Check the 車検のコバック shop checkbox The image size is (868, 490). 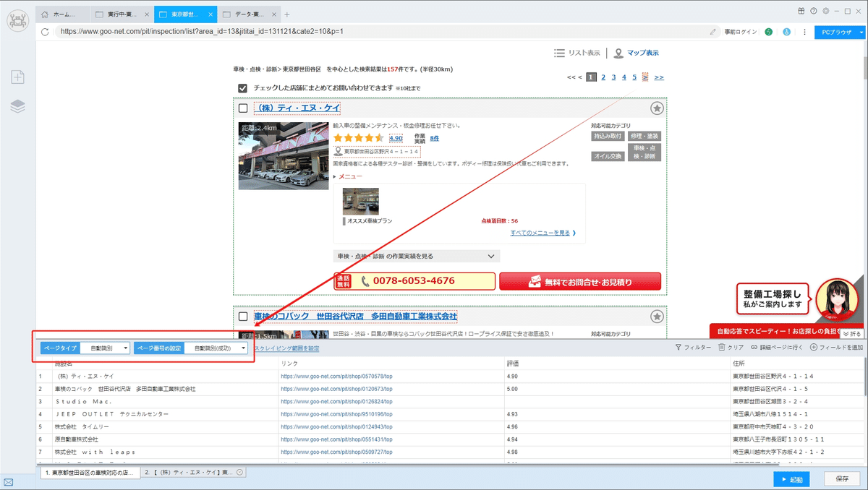click(x=243, y=317)
